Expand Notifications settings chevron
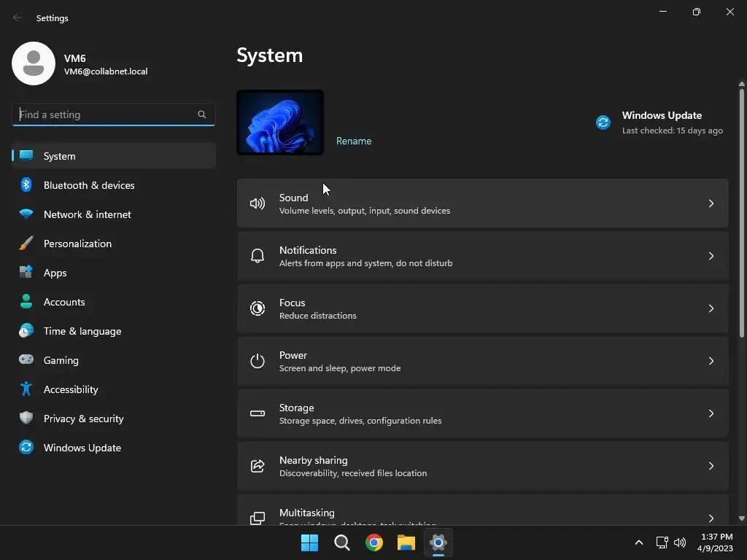 711,256
